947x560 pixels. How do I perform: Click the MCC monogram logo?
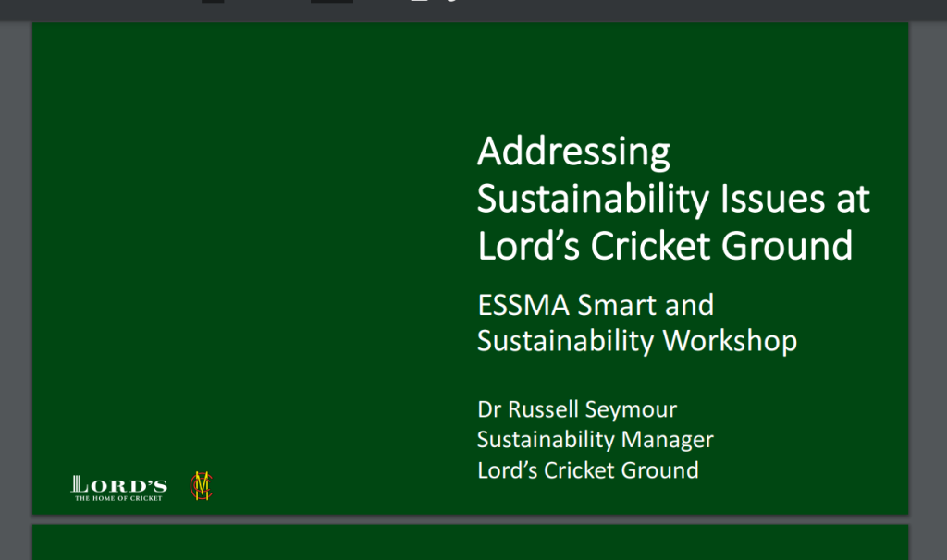[x=201, y=486]
